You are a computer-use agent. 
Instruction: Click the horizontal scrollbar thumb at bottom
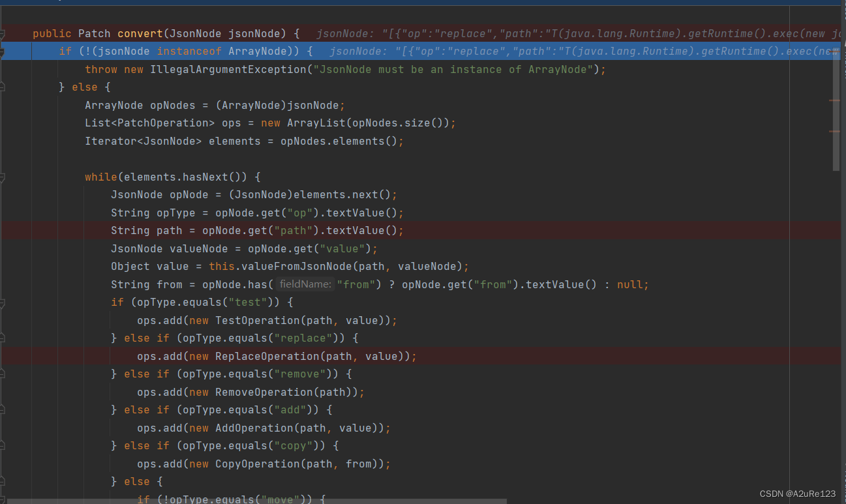pos(258,501)
